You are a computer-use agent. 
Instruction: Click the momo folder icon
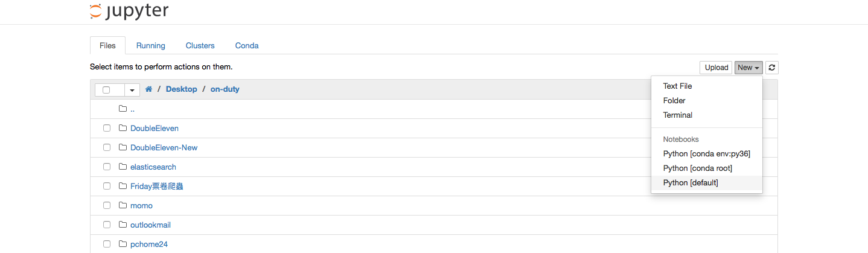point(123,205)
